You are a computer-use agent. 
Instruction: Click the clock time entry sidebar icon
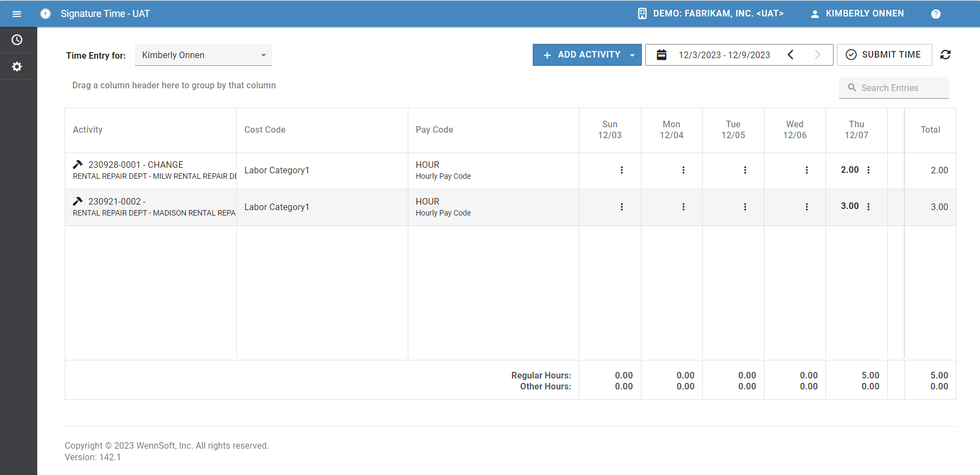[17, 40]
